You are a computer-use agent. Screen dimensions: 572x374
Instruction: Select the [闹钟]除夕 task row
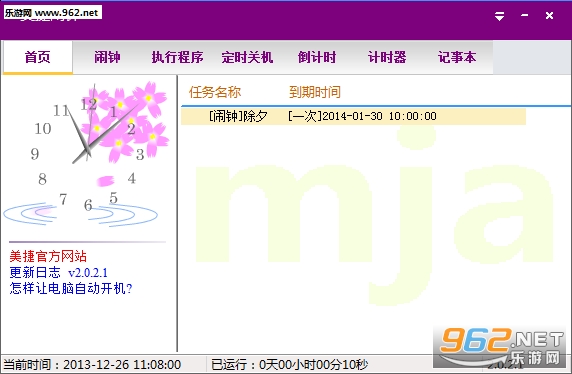pos(353,116)
